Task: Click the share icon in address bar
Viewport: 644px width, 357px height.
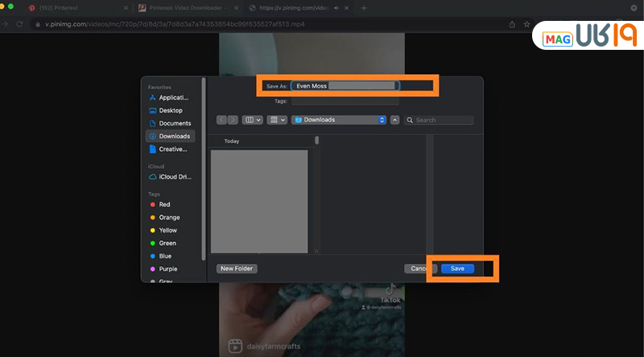Action: pos(512,24)
